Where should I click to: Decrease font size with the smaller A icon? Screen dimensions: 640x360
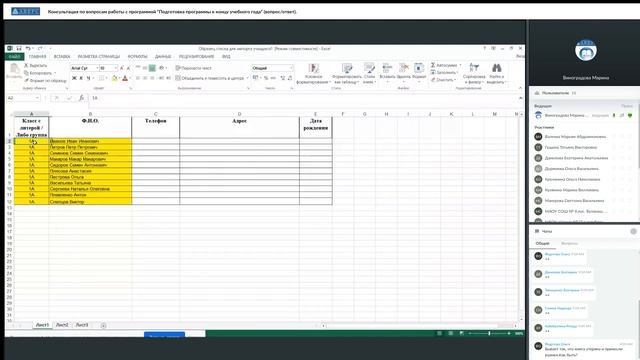pos(128,68)
